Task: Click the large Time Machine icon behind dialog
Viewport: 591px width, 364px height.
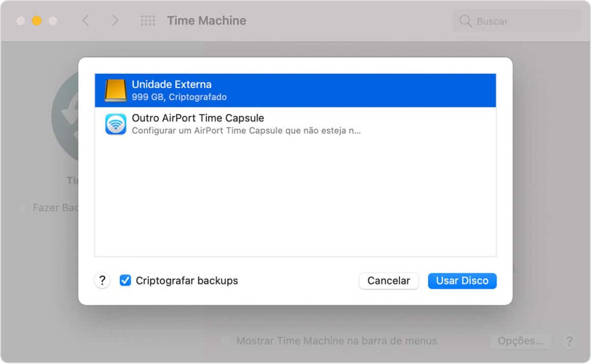Action: click(66, 117)
